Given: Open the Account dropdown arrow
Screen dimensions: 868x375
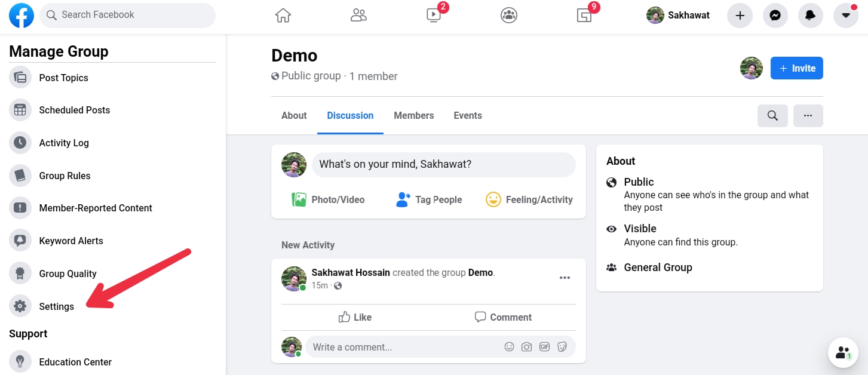Looking at the screenshot, I should 846,16.
